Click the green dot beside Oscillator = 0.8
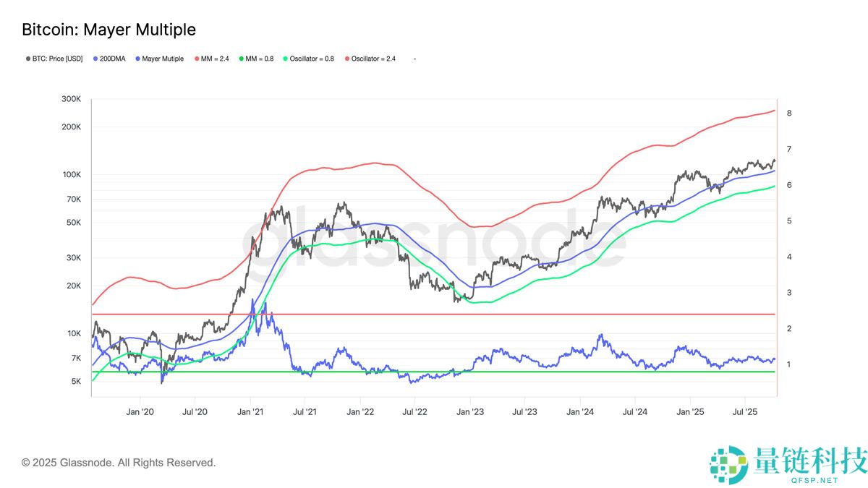Image resolution: width=868 pixels, height=488 pixels. point(286,59)
